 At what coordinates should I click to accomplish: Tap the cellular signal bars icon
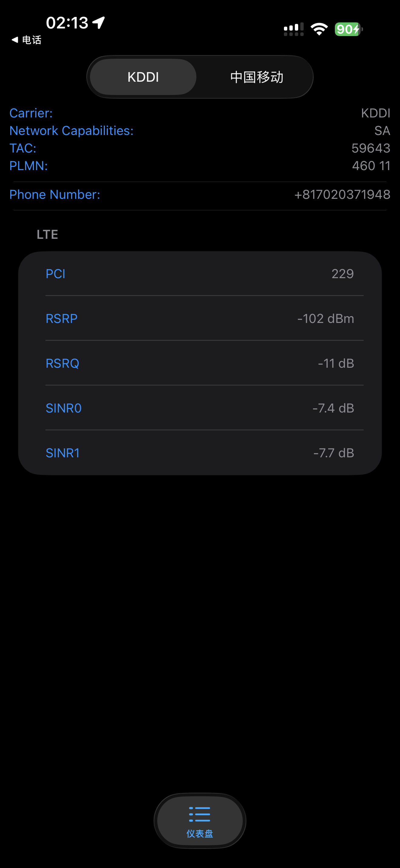(293, 29)
